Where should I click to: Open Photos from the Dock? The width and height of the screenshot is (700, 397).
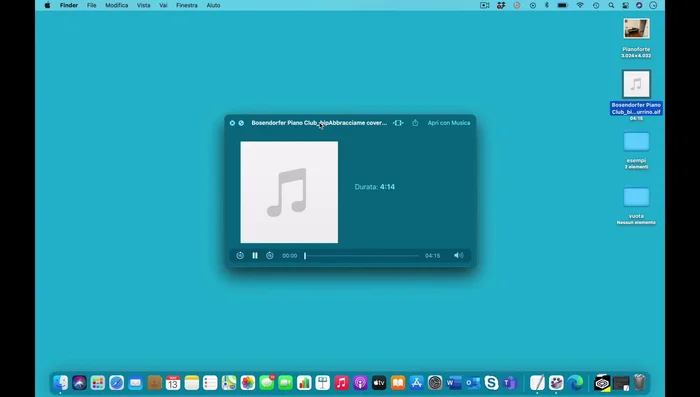pos(247,383)
